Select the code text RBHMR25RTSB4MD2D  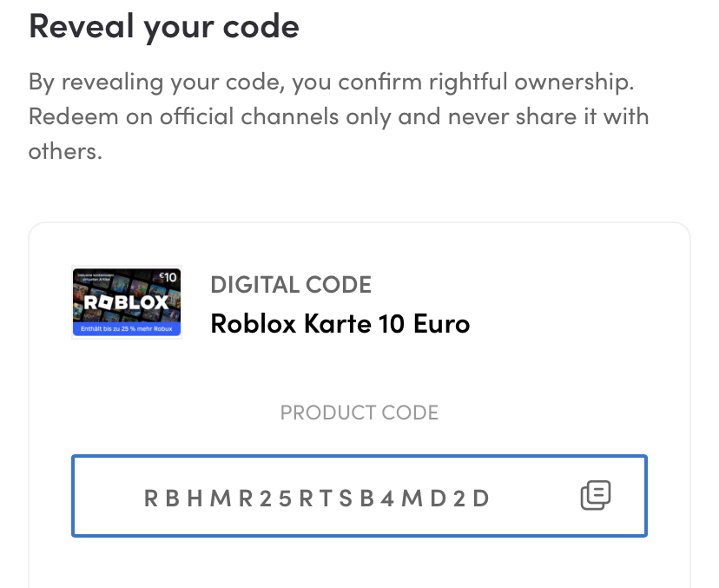(317, 499)
